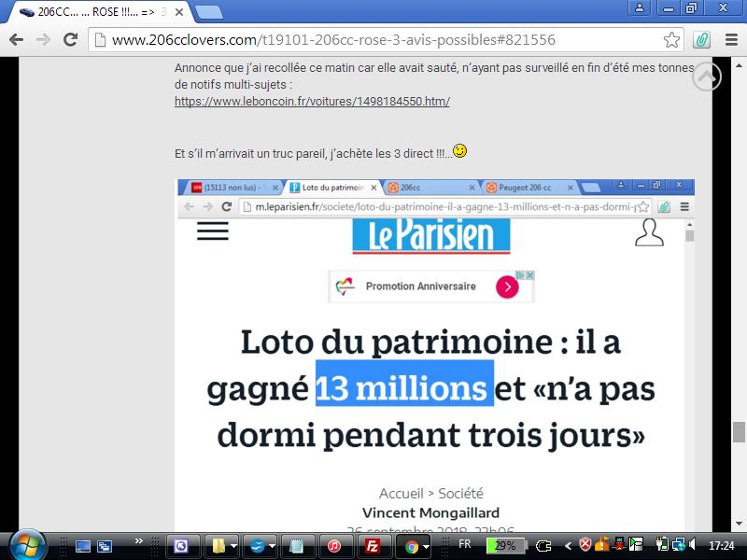The width and height of the screenshot is (747, 560).
Task: Click the text 'Et s'il m'arrivait un truc pareil'
Action: point(249,153)
